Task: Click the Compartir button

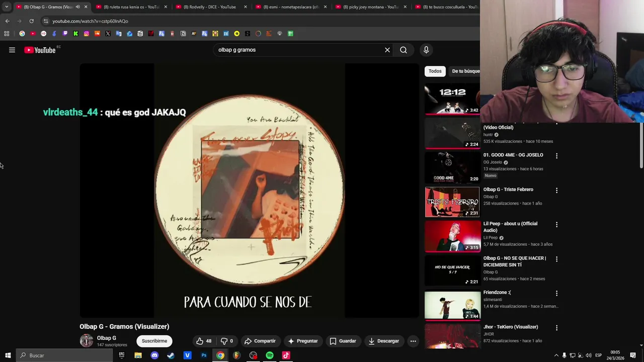Action: coord(260,341)
